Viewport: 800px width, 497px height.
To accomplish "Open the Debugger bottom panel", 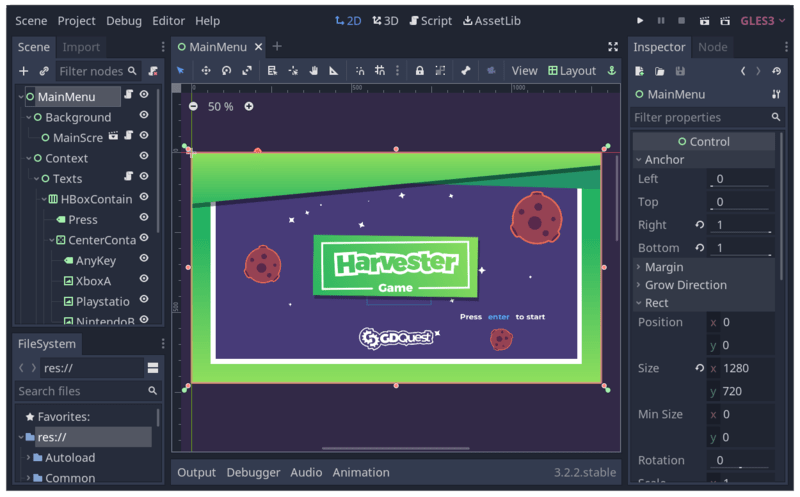I will 253,473.
